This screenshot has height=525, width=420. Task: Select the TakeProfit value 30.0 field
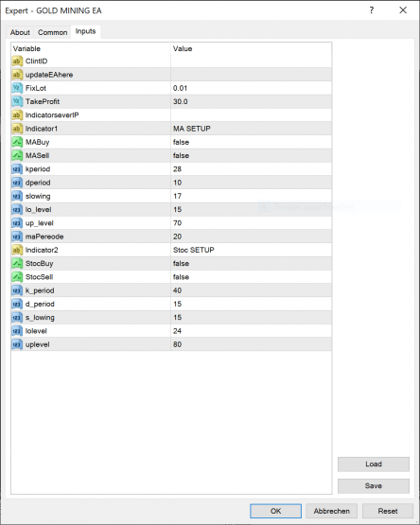tap(252, 101)
